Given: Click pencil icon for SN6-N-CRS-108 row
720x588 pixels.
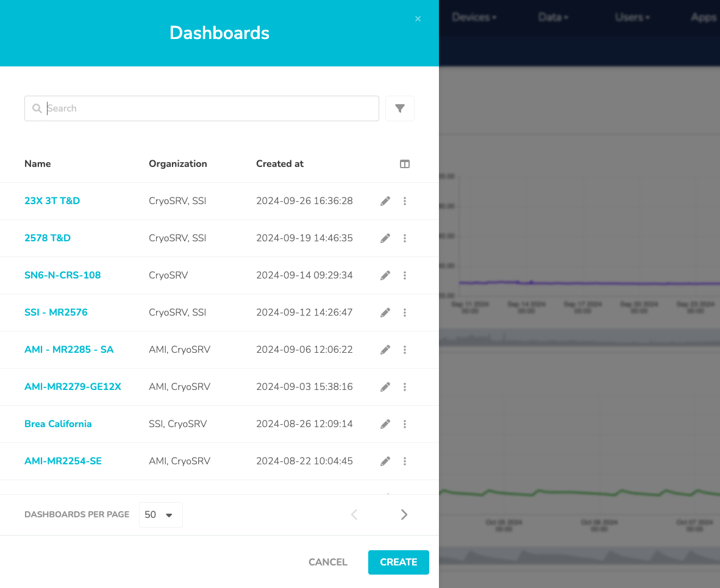Looking at the screenshot, I should (385, 275).
